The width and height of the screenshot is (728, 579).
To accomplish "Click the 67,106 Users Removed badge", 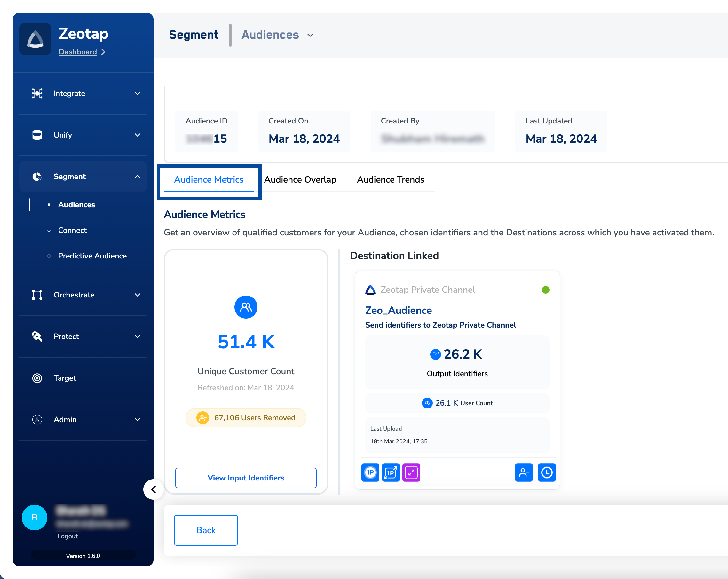I will coord(245,417).
